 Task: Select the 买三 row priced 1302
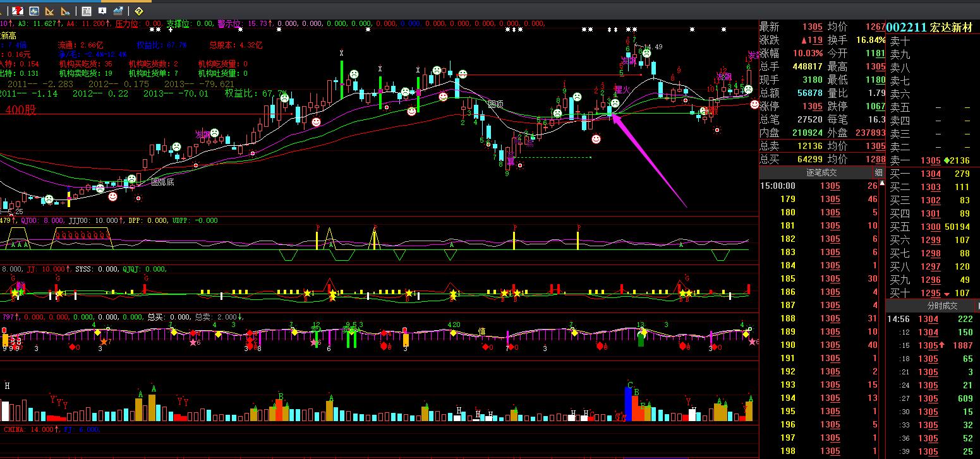coord(933,200)
